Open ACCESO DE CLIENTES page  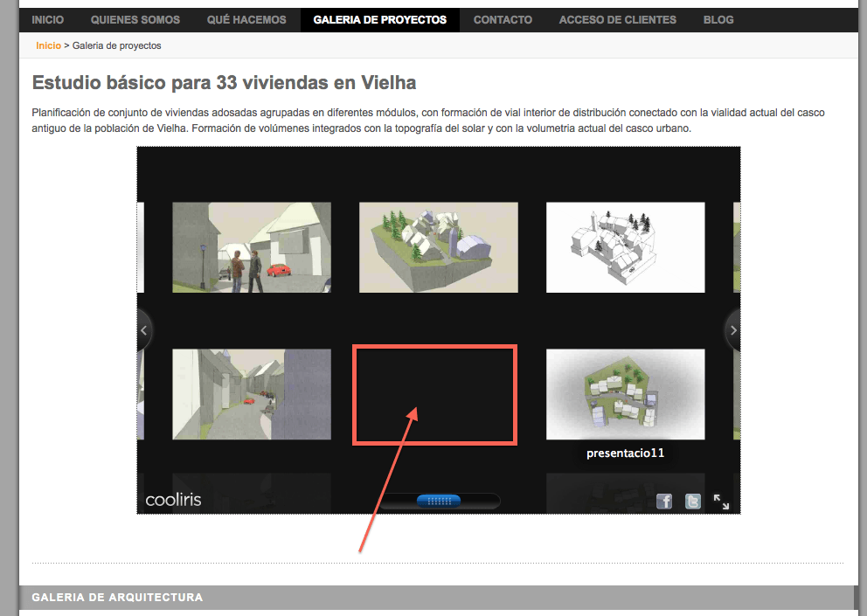point(618,20)
